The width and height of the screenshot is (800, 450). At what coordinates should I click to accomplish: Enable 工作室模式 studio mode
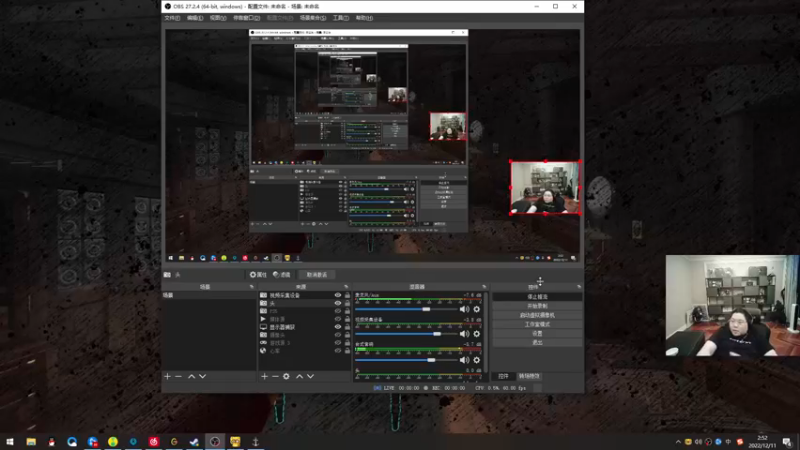pyautogui.click(x=537, y=324)
